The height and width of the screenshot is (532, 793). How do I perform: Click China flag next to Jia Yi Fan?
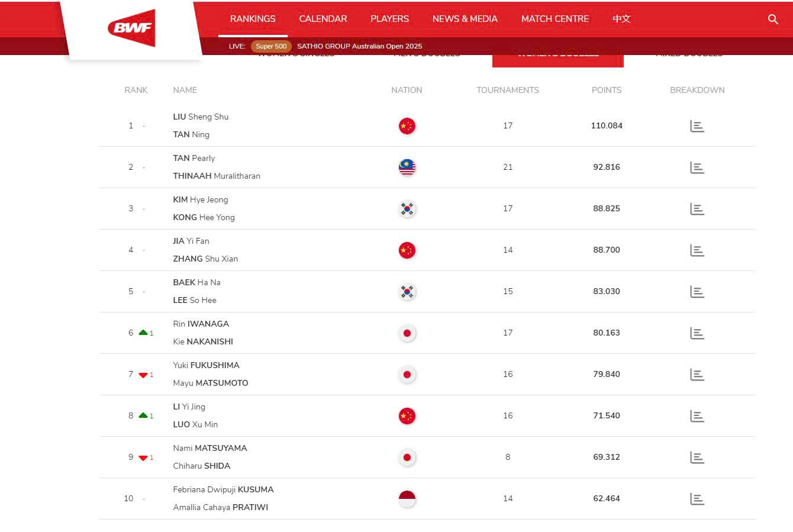[x=407, y=250]
